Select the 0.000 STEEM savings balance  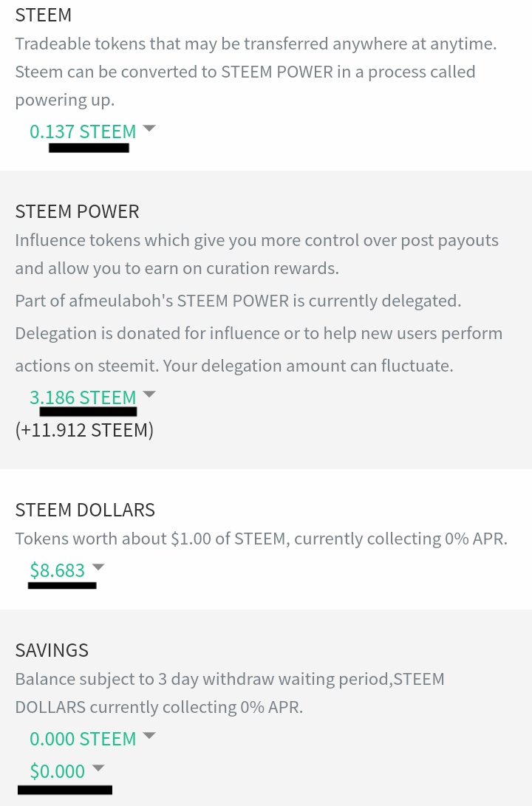click(83, 739)
